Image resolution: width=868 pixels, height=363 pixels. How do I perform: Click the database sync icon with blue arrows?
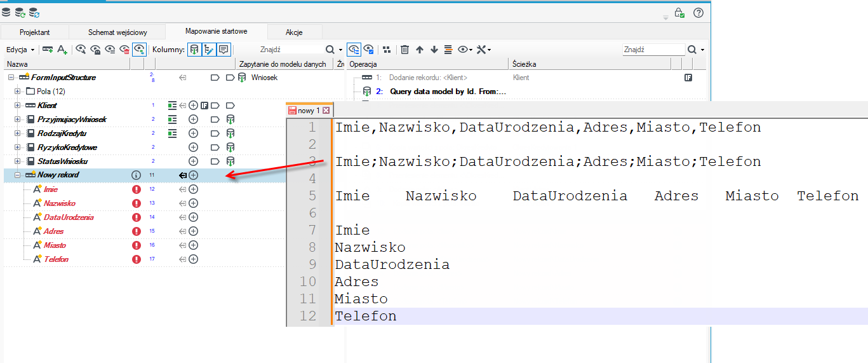[x=34, y=12]
